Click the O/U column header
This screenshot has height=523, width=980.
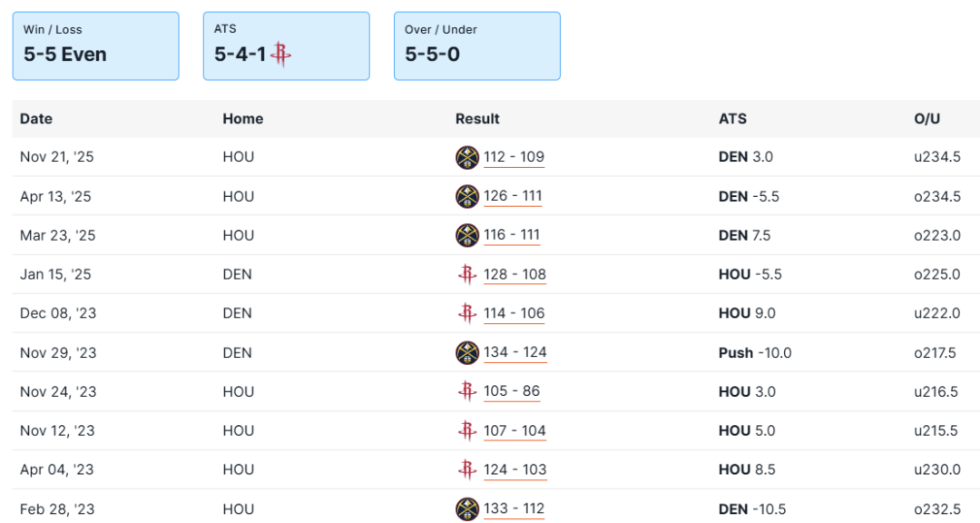(926, 119)
